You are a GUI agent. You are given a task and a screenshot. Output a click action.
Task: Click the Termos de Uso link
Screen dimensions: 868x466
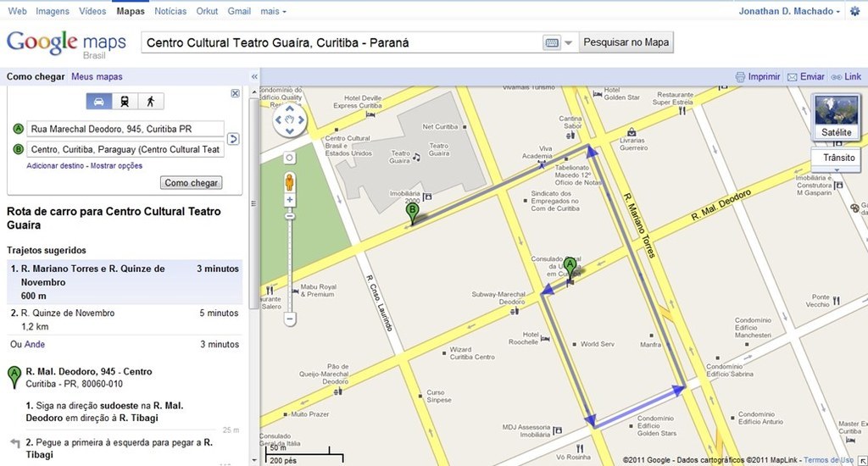[x=828, y=460]
